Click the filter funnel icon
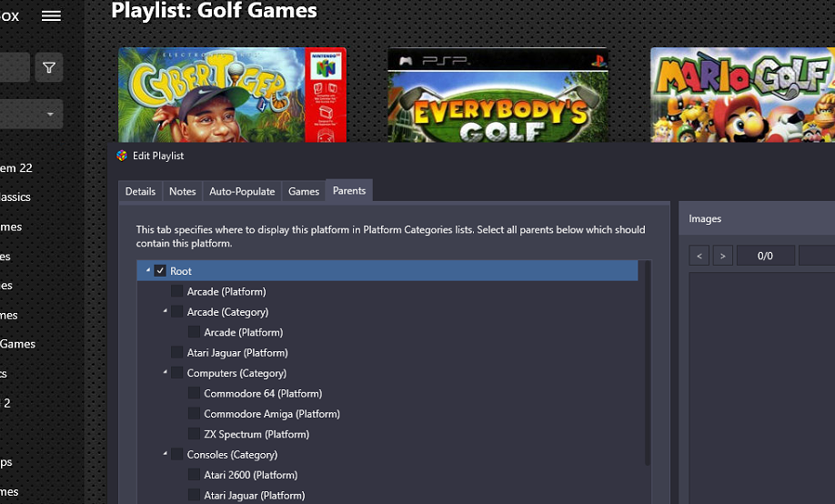Viewport: 835px width, 504px height. click(x=49, y=67)
